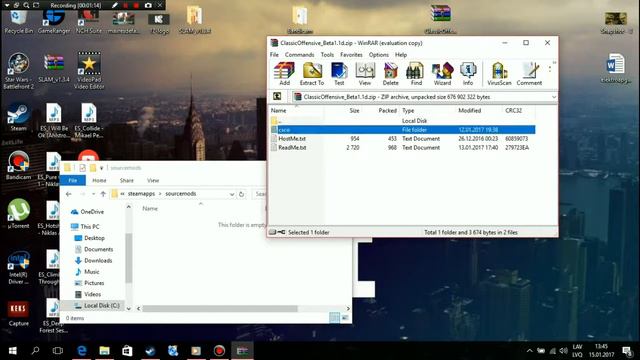Open the Capture desktop shortcut
The width and height of the screenshot is (640, 360).
point(18,313)
